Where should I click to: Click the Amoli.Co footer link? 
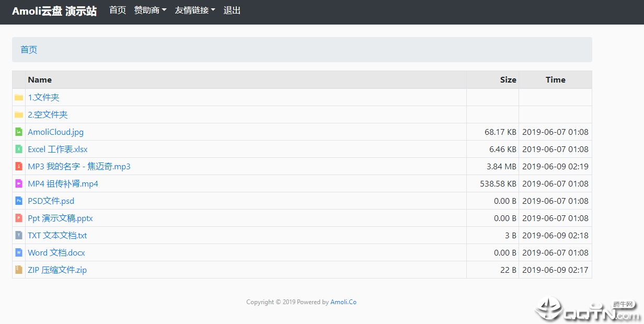click(343, 302)
